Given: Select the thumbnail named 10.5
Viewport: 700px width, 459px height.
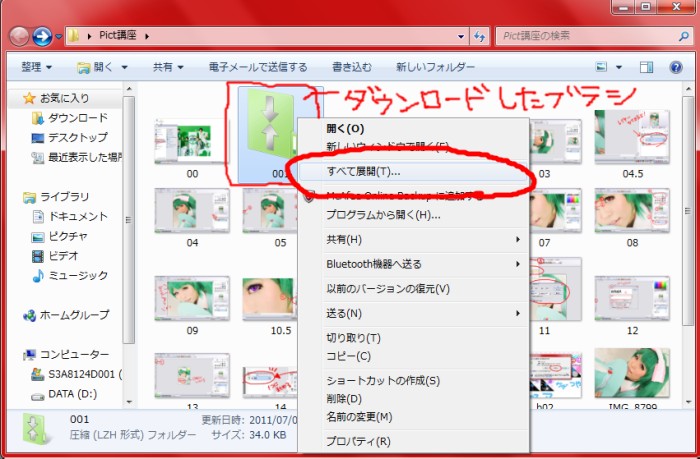Looking at the screenshot, I should [270, 298].
